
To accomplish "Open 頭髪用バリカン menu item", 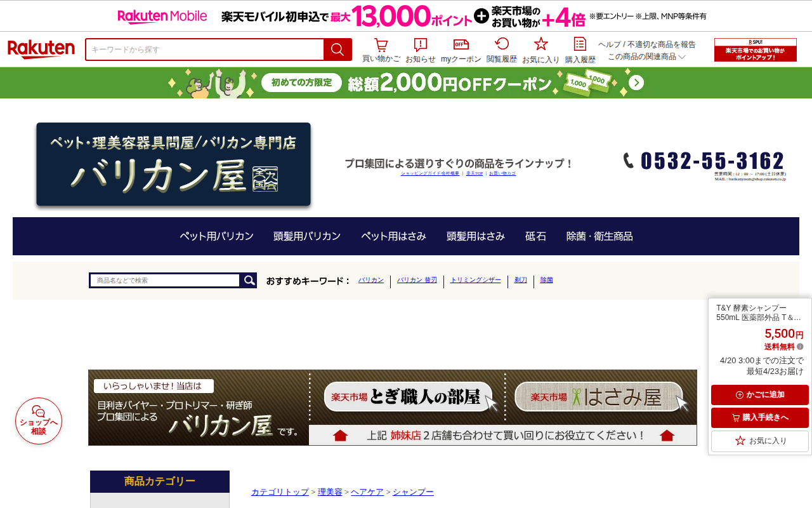I will point(307,236).
